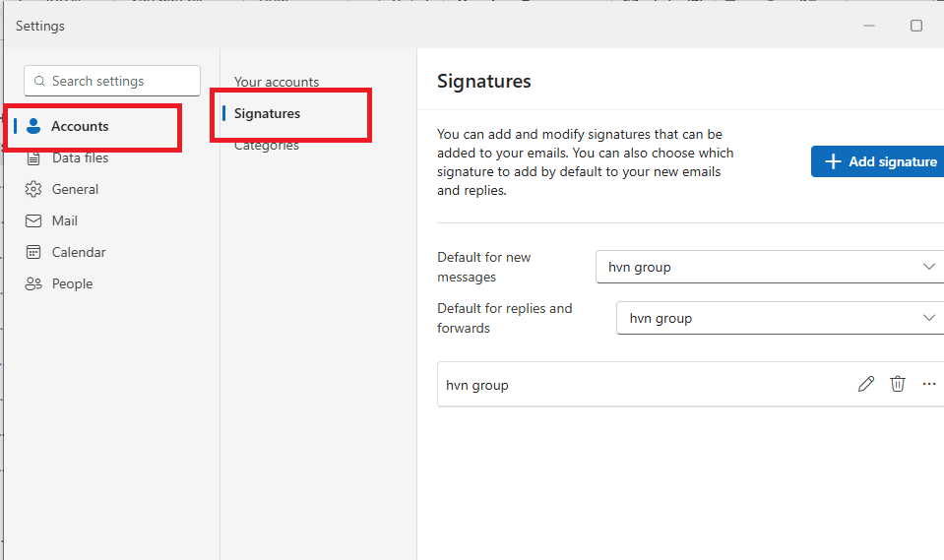
Task: Click the pencil edit icon for hvn group
Action: coord(865,384)
